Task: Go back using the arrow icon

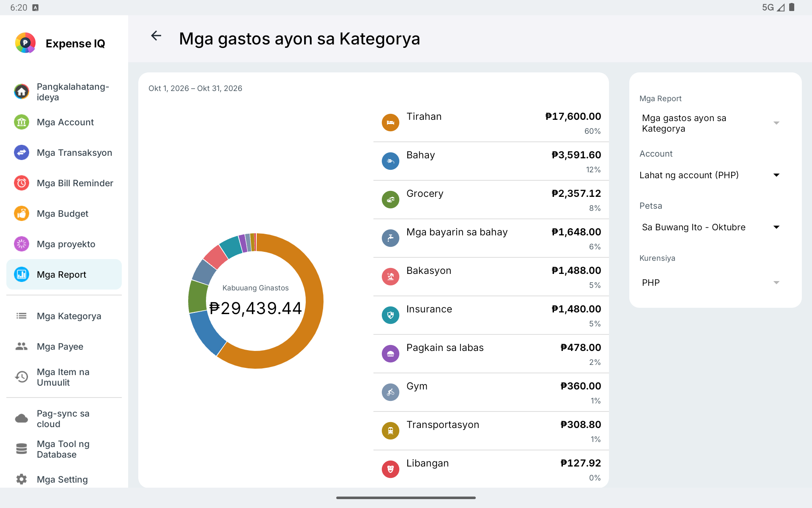Action: click(x=156, y=36)
